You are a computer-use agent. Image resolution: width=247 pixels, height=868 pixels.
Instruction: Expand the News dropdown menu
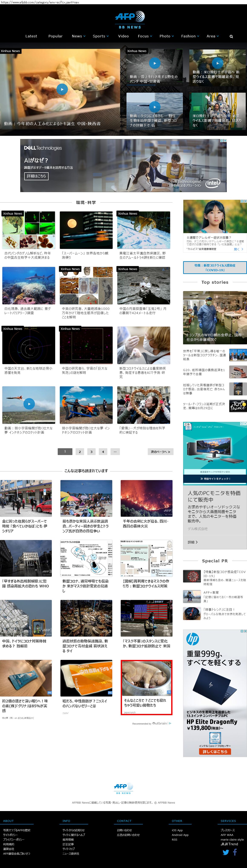point(79,36)
